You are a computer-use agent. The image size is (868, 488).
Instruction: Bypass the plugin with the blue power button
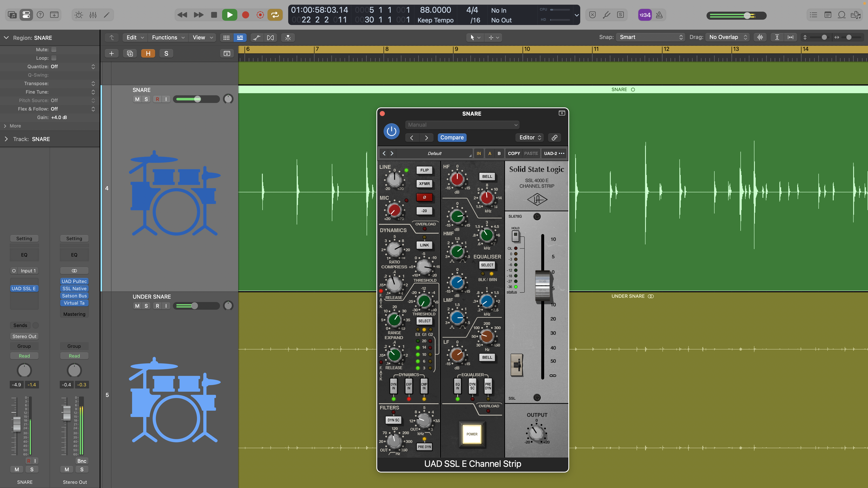click(391, 131)
